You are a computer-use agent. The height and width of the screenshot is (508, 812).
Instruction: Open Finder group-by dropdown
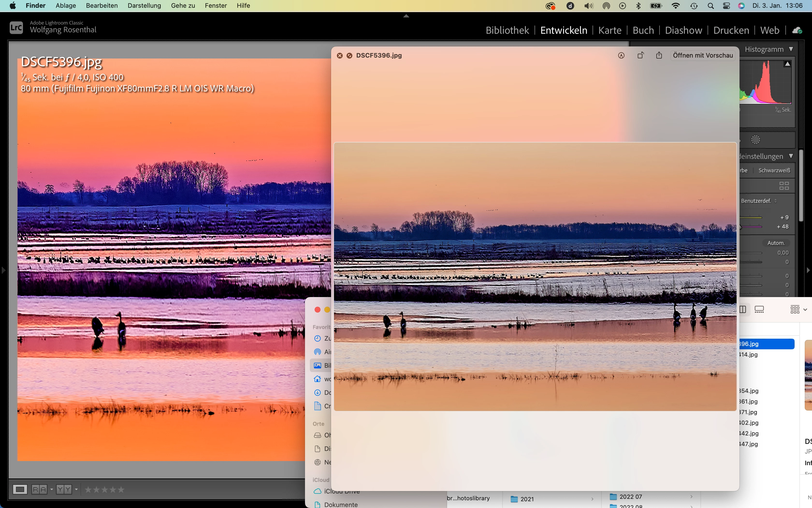pos(798,309)
